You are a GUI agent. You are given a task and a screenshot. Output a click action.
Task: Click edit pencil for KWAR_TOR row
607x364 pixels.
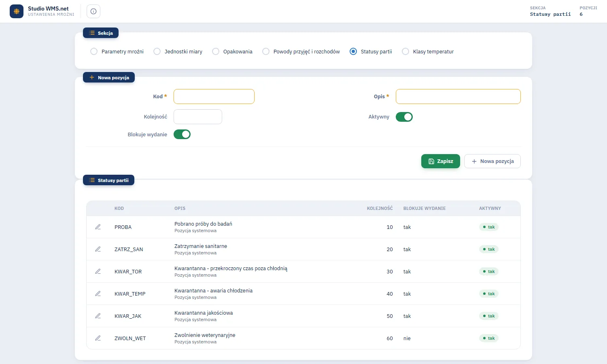98,271
